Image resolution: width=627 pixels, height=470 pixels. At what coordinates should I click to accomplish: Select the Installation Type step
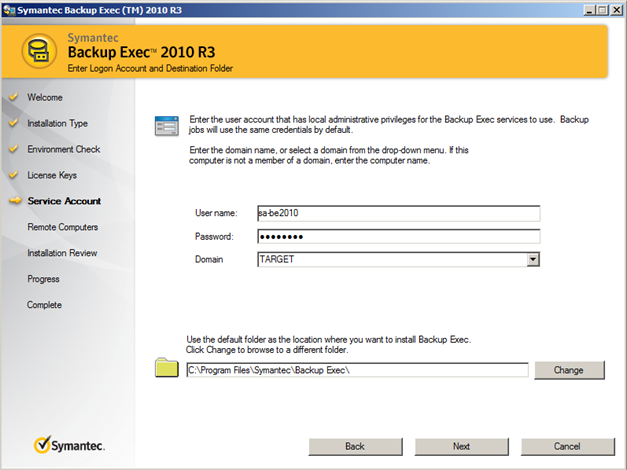tap(58, 123)
